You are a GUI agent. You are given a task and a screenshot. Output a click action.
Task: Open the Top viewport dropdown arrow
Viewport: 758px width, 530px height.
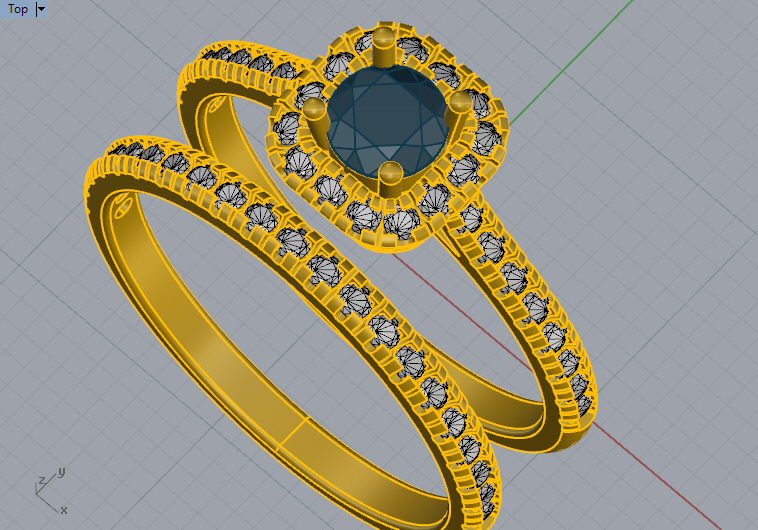tap(42, 9)
